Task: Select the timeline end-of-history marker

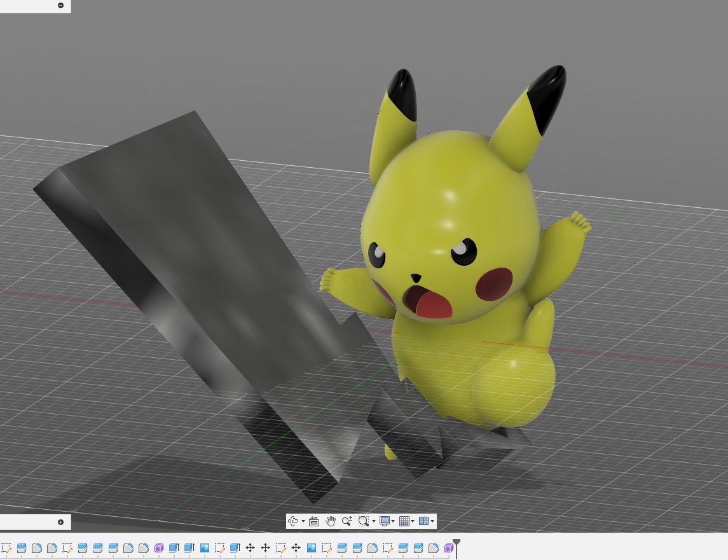Action: pos(457,547)
